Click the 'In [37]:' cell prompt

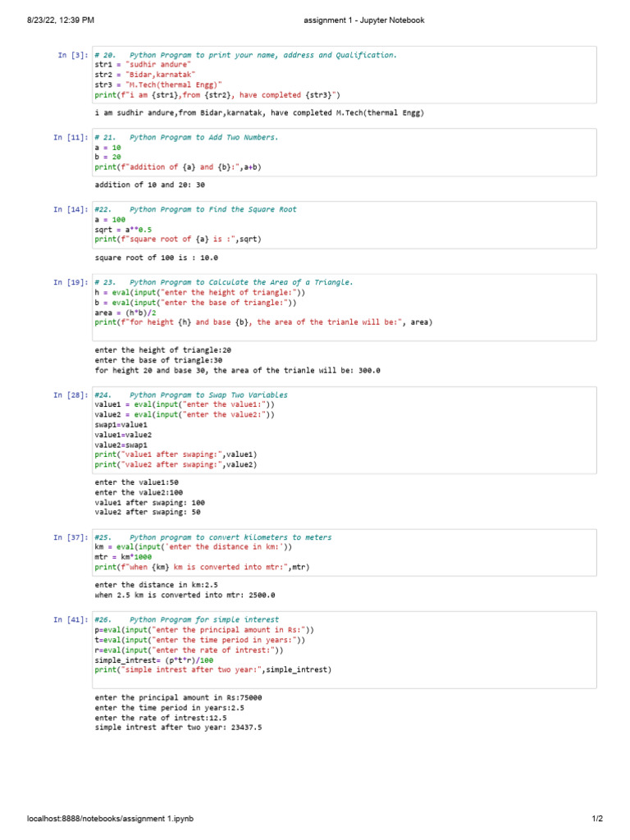click(71, 537)
